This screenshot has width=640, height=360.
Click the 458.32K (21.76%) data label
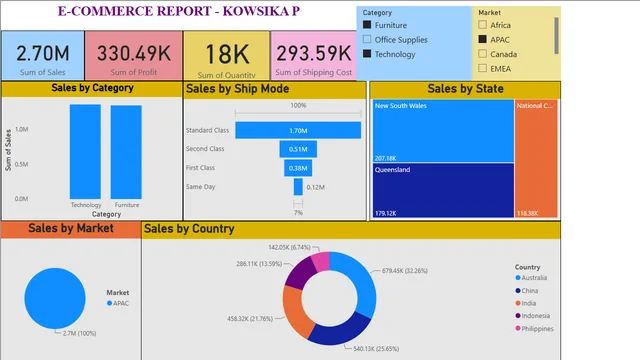click(x=250, y=318)
